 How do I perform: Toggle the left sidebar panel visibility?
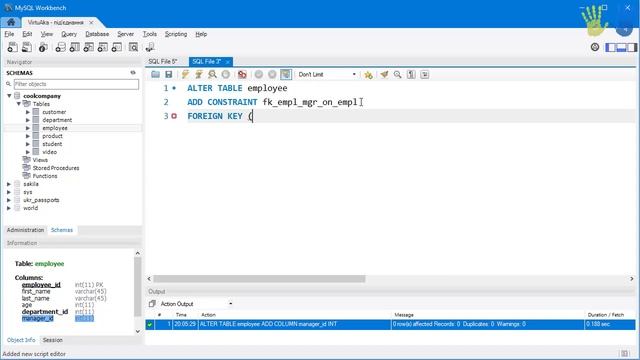[611, 47]
